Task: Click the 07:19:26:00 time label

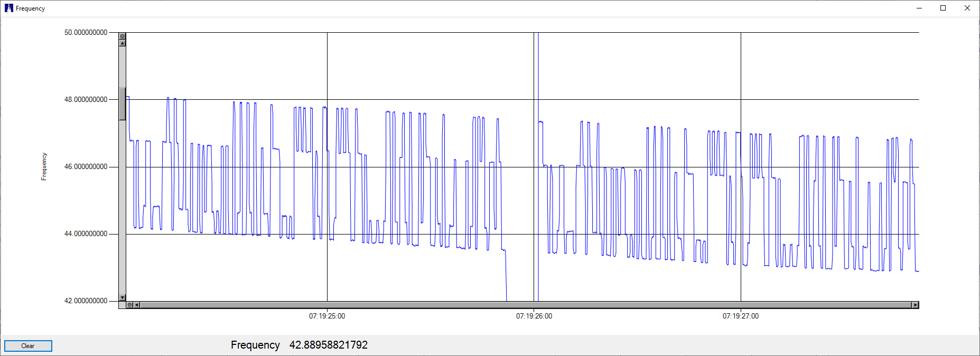Action: 534,316
